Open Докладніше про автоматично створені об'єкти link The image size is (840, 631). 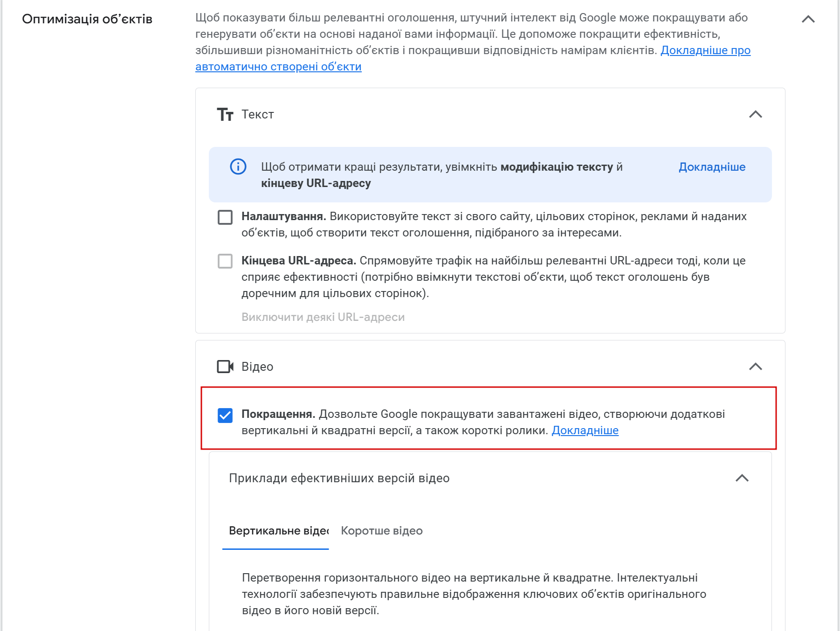pos(473,58)
